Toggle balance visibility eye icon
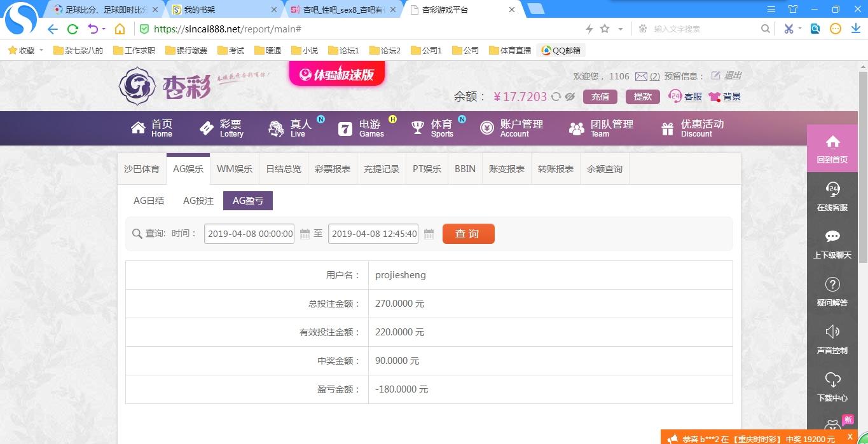868x444 pixels. click(570, 97)
